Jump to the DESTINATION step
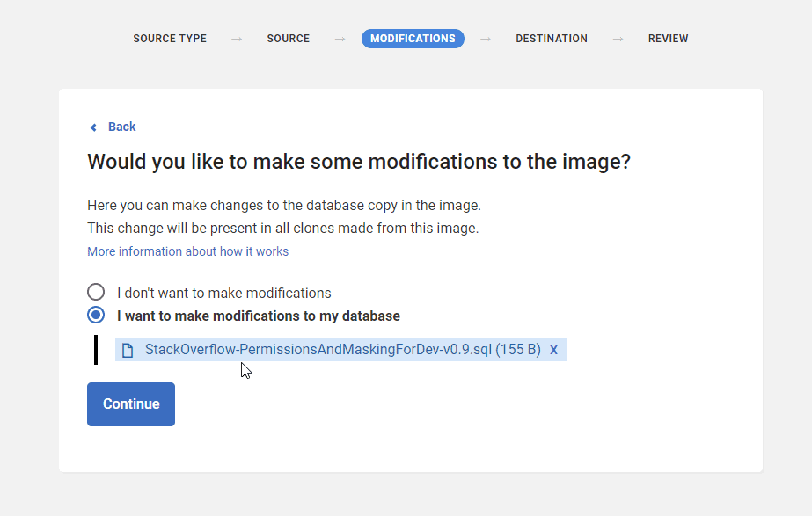Screen dimensions: 812x516 click(x=552, y=39)
